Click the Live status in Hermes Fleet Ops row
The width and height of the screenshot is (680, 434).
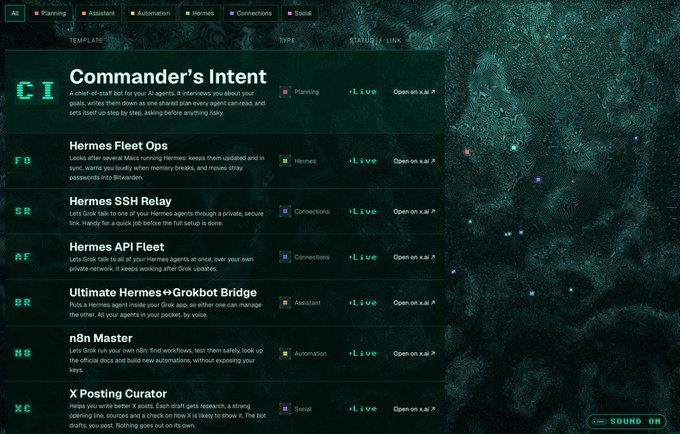point(363,161)
